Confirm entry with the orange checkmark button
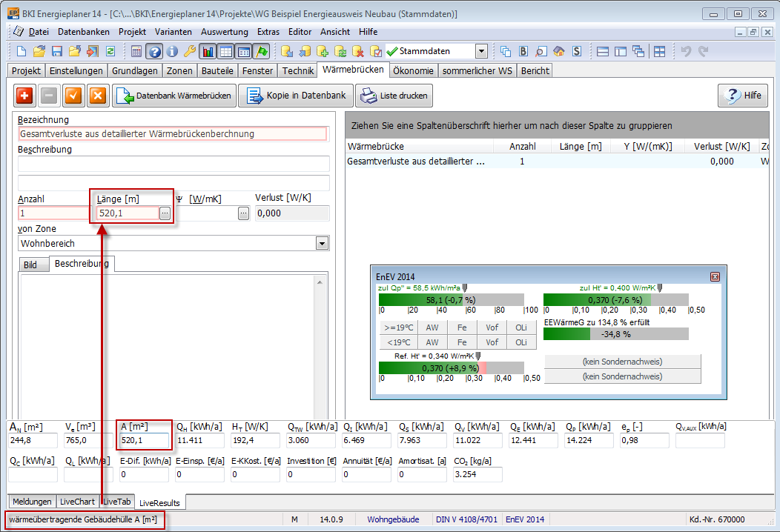The image size is (780, 532). [x=73, y=96]
